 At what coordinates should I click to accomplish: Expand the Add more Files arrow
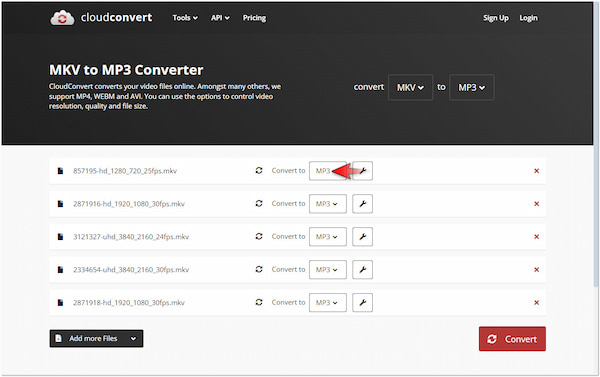pos(133,338)
